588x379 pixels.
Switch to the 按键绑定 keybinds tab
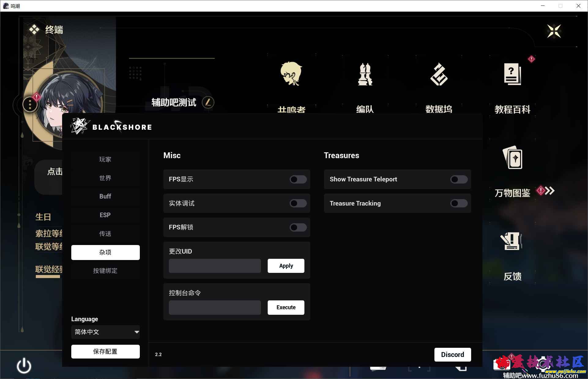[x=105, y=271]
